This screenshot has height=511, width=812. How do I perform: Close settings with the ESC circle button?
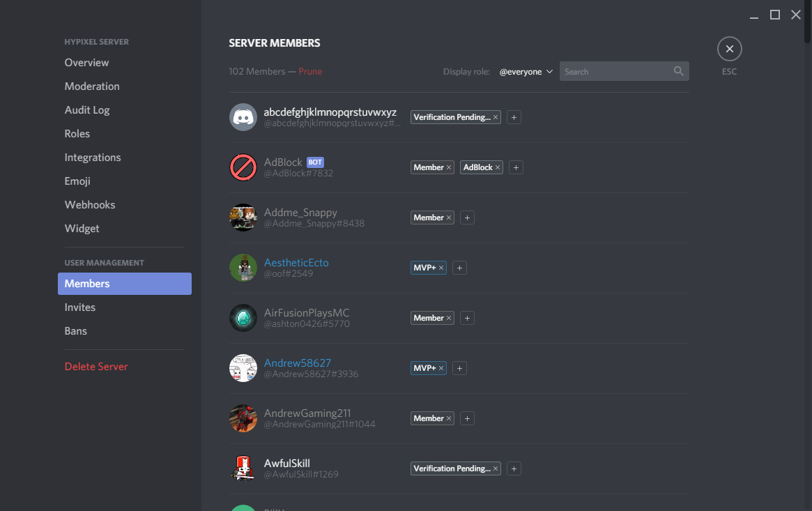729,49
